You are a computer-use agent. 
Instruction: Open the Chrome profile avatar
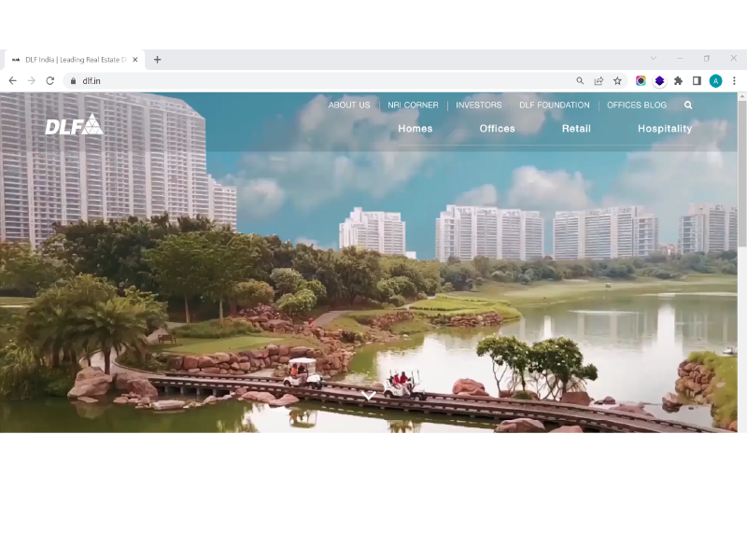coord(715,81)
